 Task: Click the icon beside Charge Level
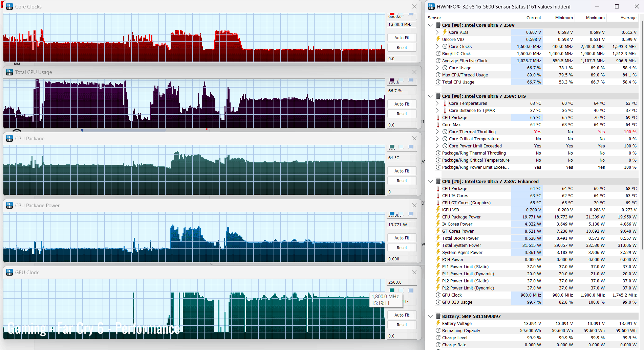pos(438,337)
